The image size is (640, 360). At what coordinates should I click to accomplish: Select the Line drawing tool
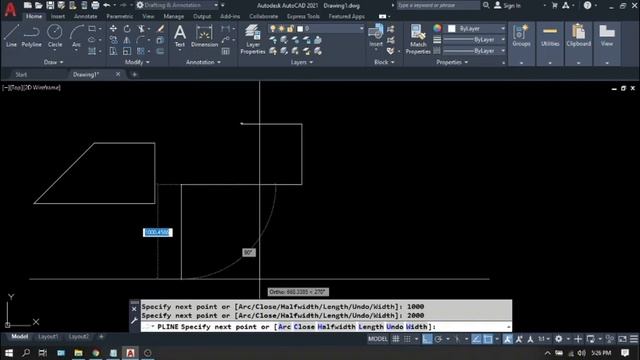[x=11, y=36]
